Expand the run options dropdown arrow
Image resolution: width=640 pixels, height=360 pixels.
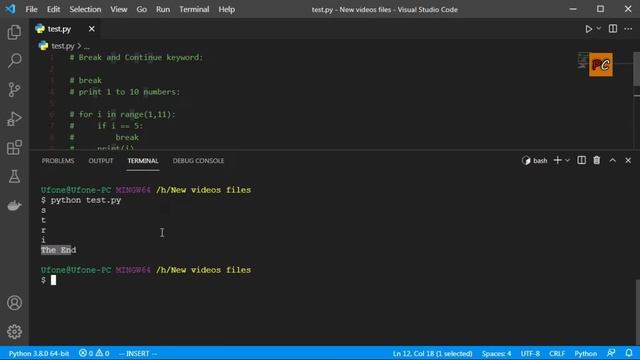tap(598, 29)
